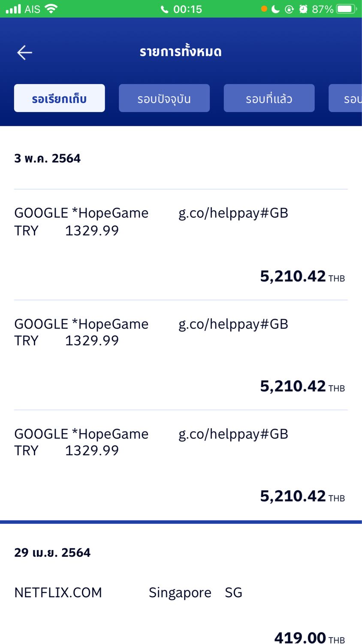Open the third GOOGLE *HopeGame transaction
The width and height of the screenshot is (362, 644).
click(180, 465)
